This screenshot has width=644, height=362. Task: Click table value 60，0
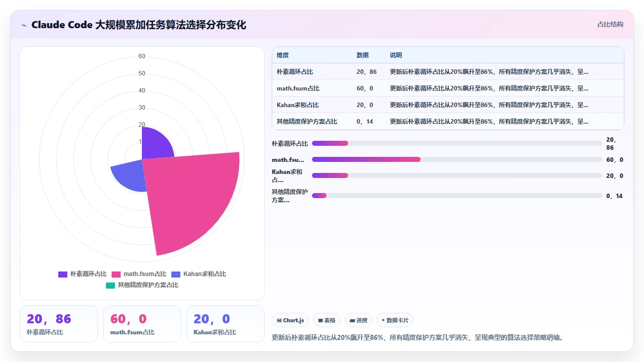pos(365,88)
